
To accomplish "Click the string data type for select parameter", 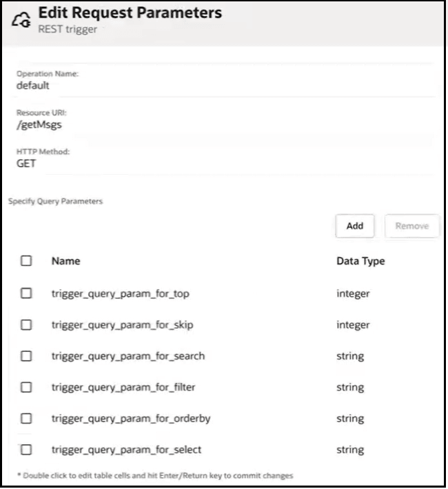I will tap(350, 450).
